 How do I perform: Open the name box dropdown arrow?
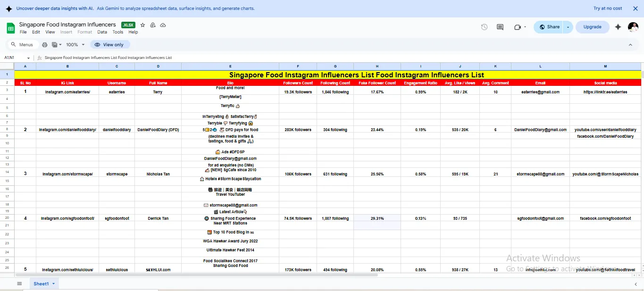pos(28,58)
